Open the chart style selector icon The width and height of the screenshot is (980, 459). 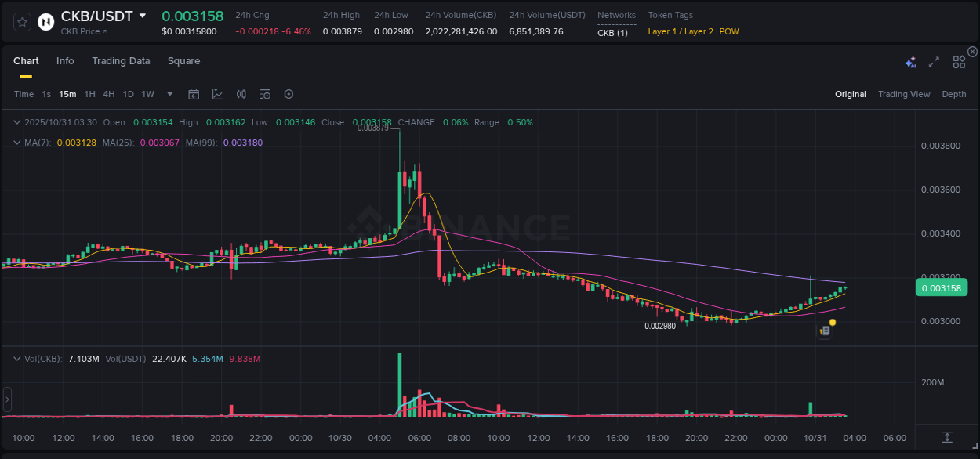click(x=216, y=94)
